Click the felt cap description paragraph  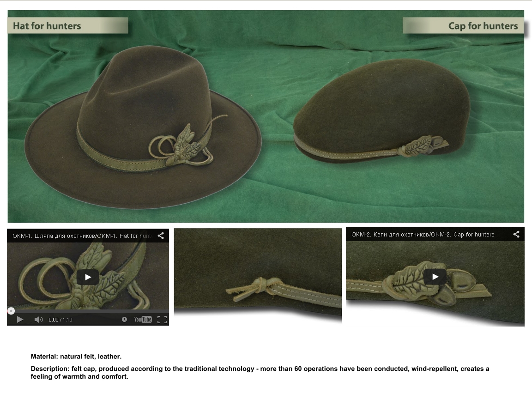(x=260, y=372)
